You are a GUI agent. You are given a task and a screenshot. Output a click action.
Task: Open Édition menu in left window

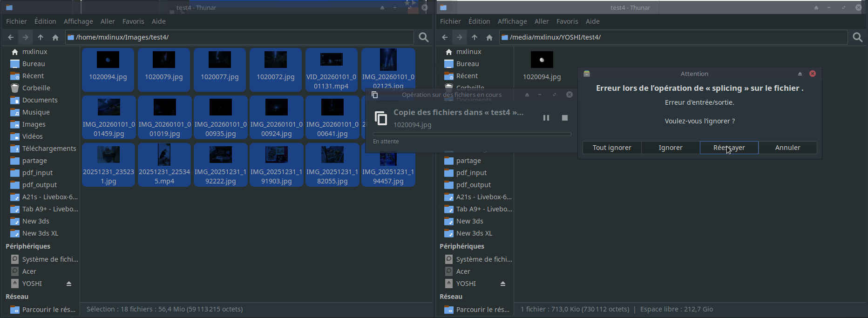(45, 21)
